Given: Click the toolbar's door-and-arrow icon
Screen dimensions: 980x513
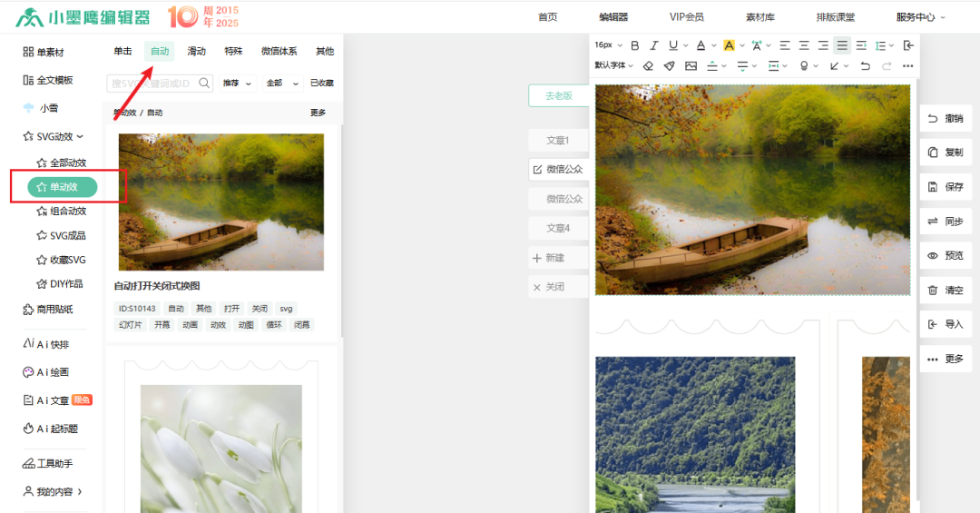Looking at the screenshot, I should 908,45.
